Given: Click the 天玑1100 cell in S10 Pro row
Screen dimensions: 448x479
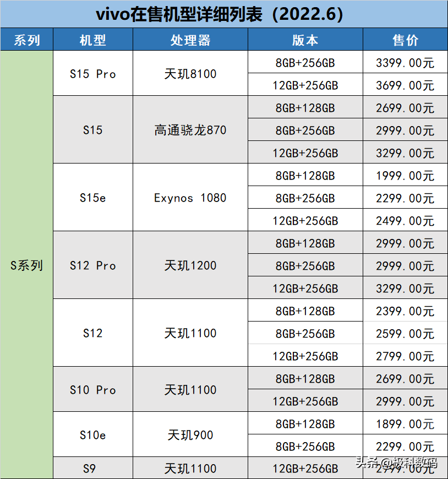Looking at the screenshot, I should tap(190, 389).
